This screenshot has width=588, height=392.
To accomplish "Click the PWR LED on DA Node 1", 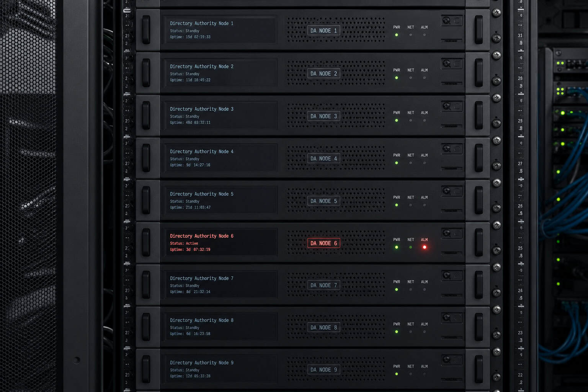I will [x=397, y=35].
